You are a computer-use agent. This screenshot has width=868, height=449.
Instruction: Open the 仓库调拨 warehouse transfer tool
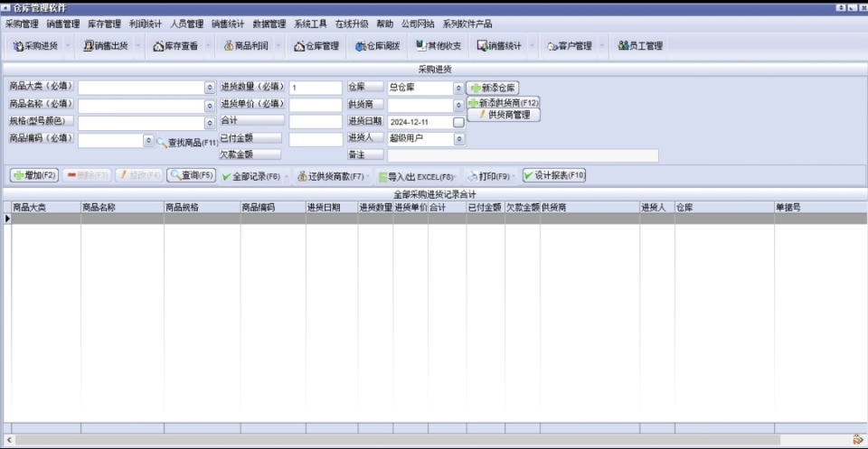[x=377, y=46]
